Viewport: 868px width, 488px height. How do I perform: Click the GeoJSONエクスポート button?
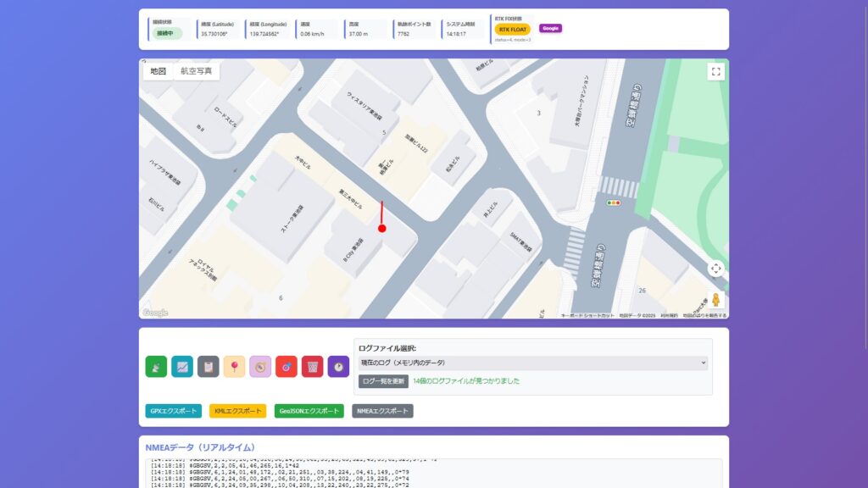pos(309,411)
